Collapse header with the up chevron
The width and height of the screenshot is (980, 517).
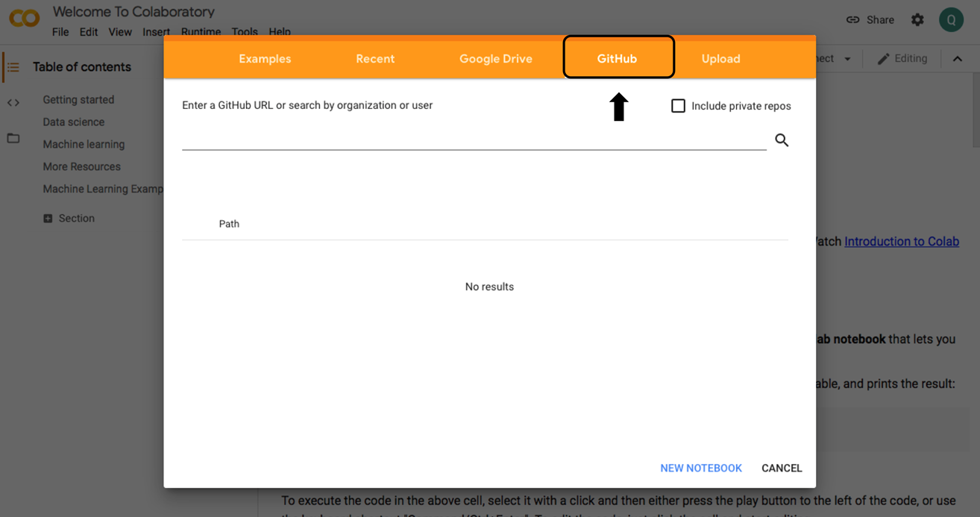pos(957,59)
